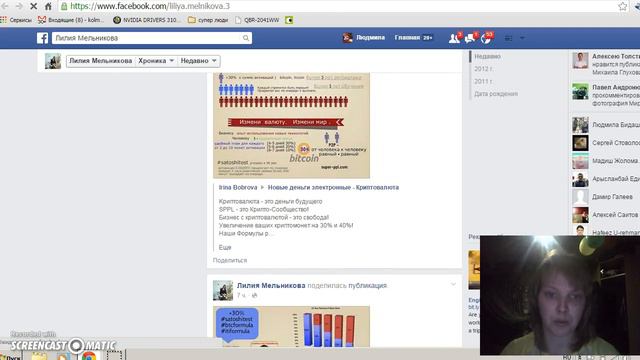Open the messages icon
The width and height of the screenshot is (640, 360).
click(470, 38)
